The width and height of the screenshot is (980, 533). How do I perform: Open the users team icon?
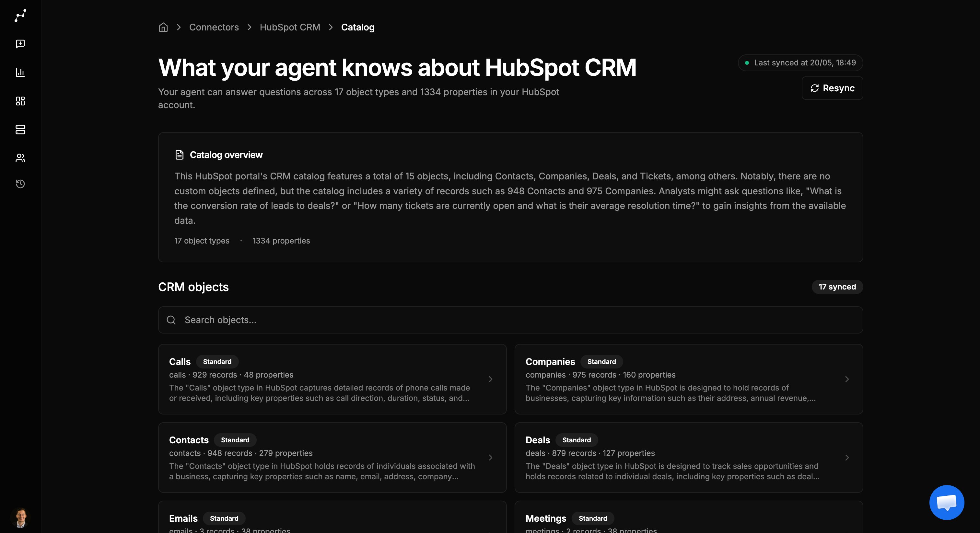(x=20, y=158)
